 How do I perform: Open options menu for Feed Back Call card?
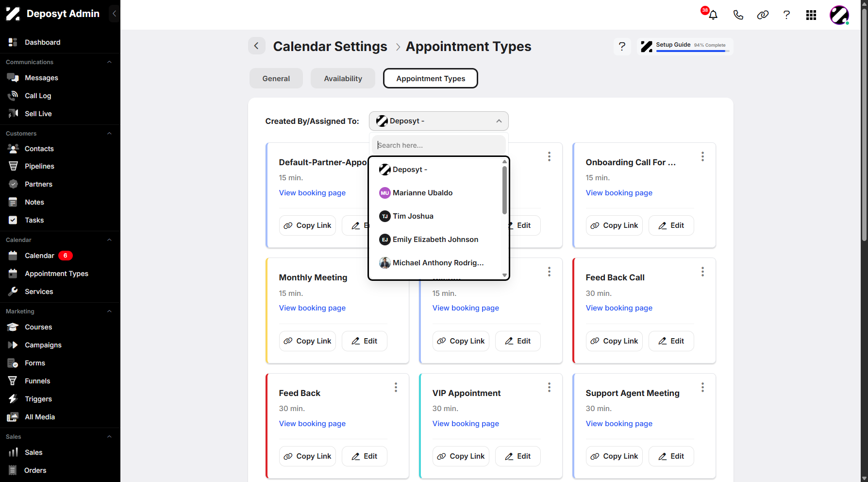tap(702, 272)
